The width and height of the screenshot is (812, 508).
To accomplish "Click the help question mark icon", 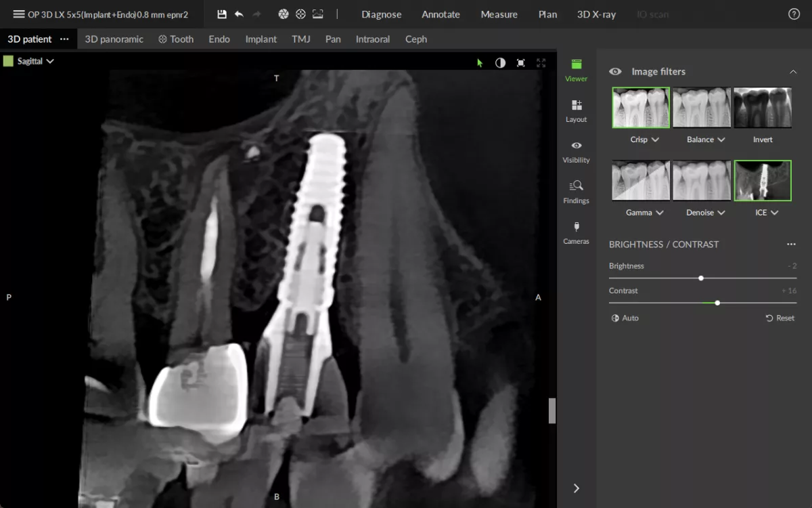I will (x=794, y=14).
